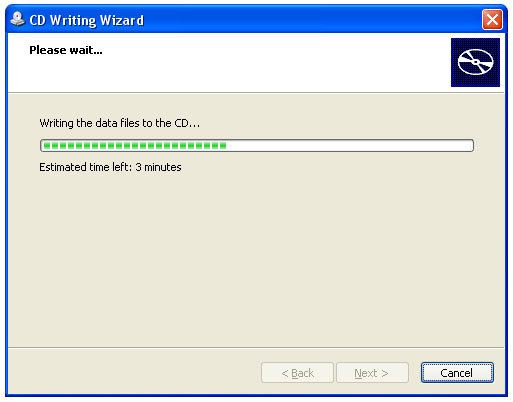Click the white disc graphic in header
This screenshot has height=402, width=513.
(x=475, y=62)
